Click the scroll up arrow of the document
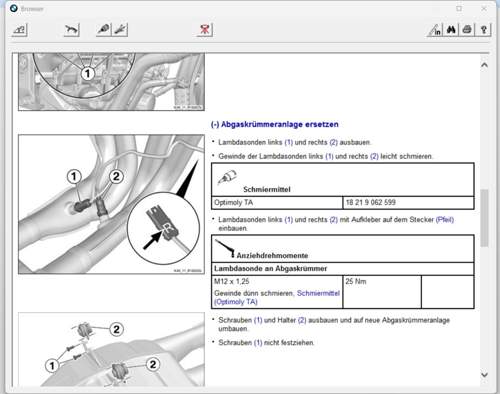Viewport: 500px width, 394px height. [x=484, y=65]
